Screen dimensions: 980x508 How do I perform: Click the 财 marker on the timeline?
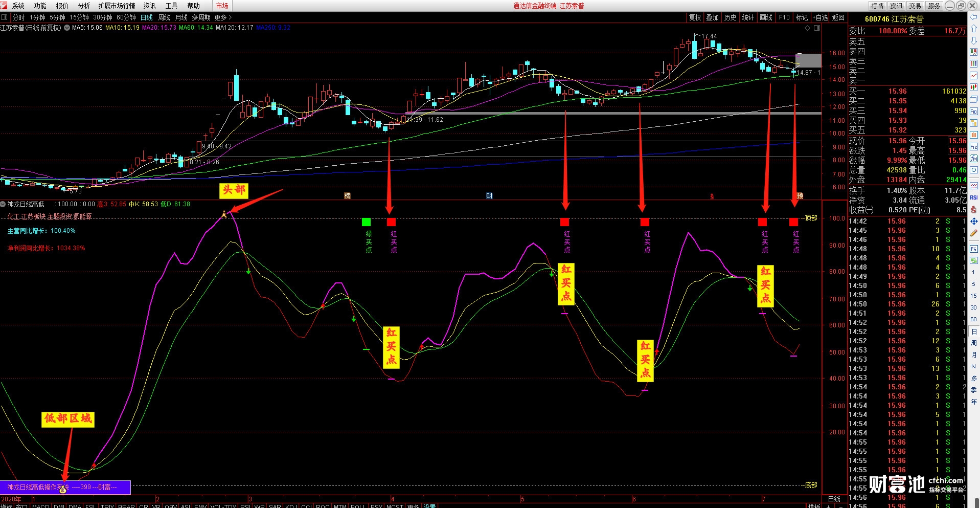click(489, 196)
